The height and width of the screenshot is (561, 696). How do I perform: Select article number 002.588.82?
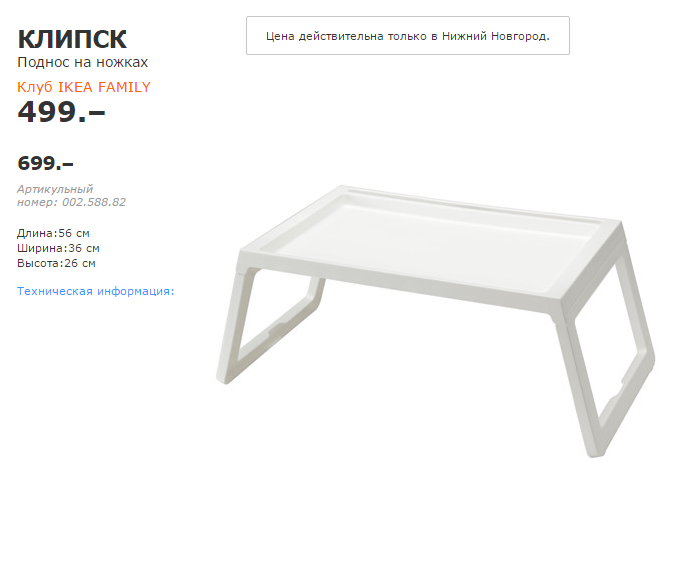(x=94, y=202)
